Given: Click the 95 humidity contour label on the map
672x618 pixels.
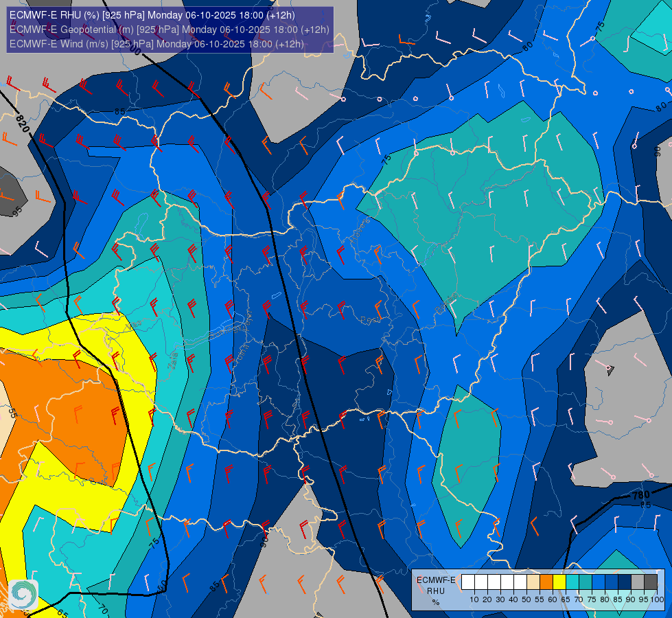Looking at the screenshot, I should click(17, 211).
